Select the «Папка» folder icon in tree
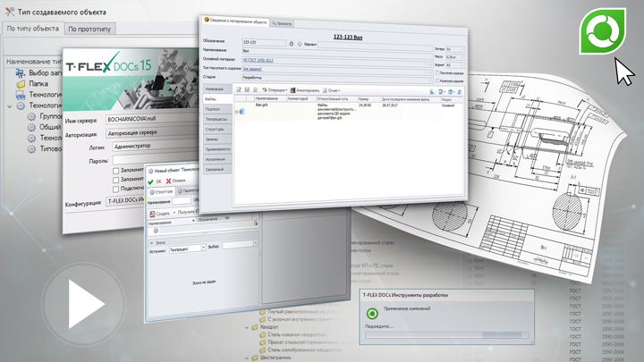Viewport: 644px width, 362px height. tap(21, 84)
